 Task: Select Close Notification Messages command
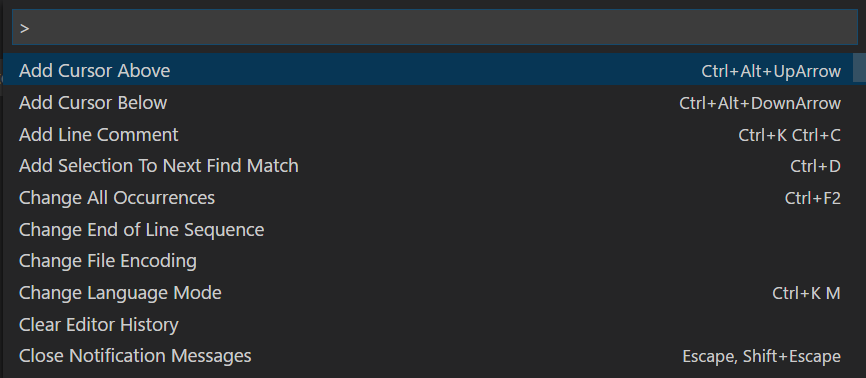click(x=428, y=356)
